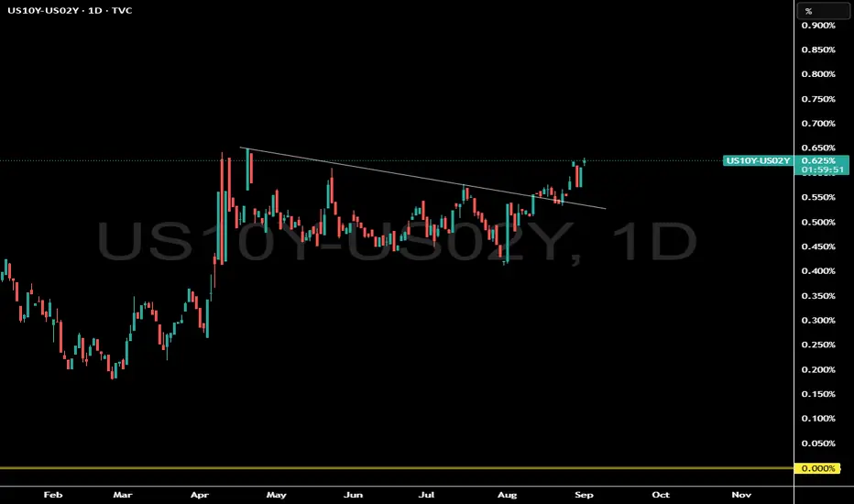Click the green US10Y-US02Y symbol label
Screen dimensions: 854x504
758,160
